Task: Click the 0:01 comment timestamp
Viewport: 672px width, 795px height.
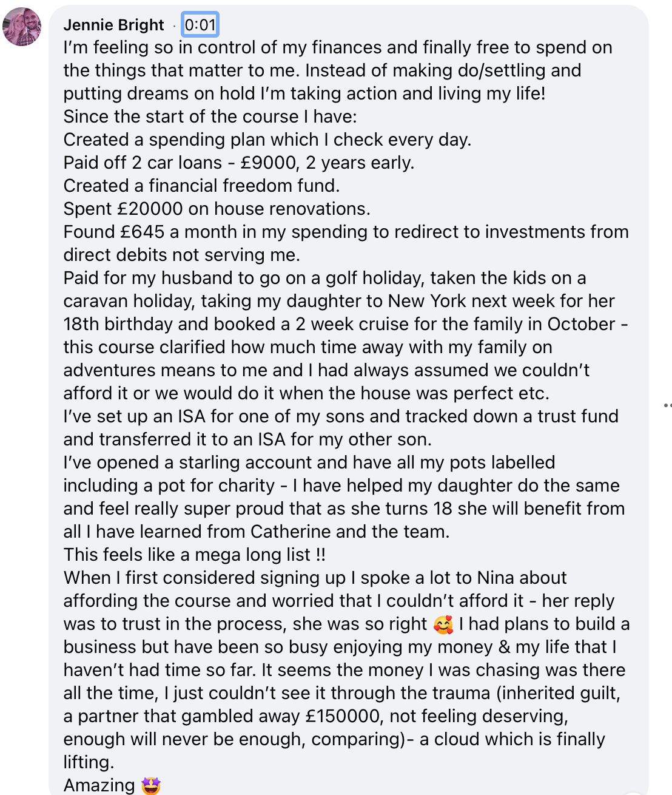Action: 200,25
